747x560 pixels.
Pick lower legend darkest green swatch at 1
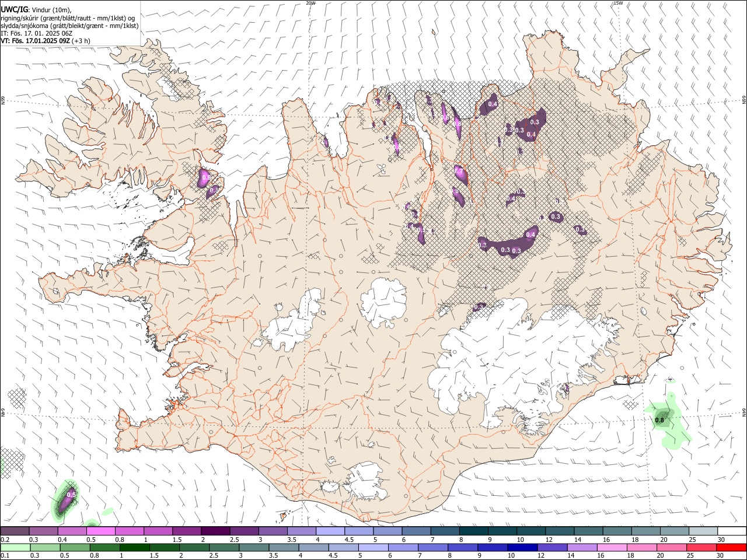click(134, 547)
